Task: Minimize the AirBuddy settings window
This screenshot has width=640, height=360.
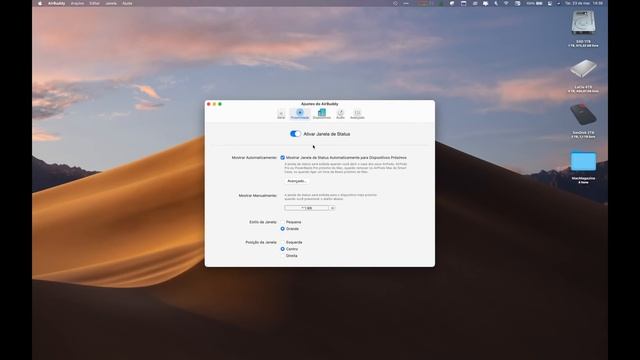Action: pos(214,104)
